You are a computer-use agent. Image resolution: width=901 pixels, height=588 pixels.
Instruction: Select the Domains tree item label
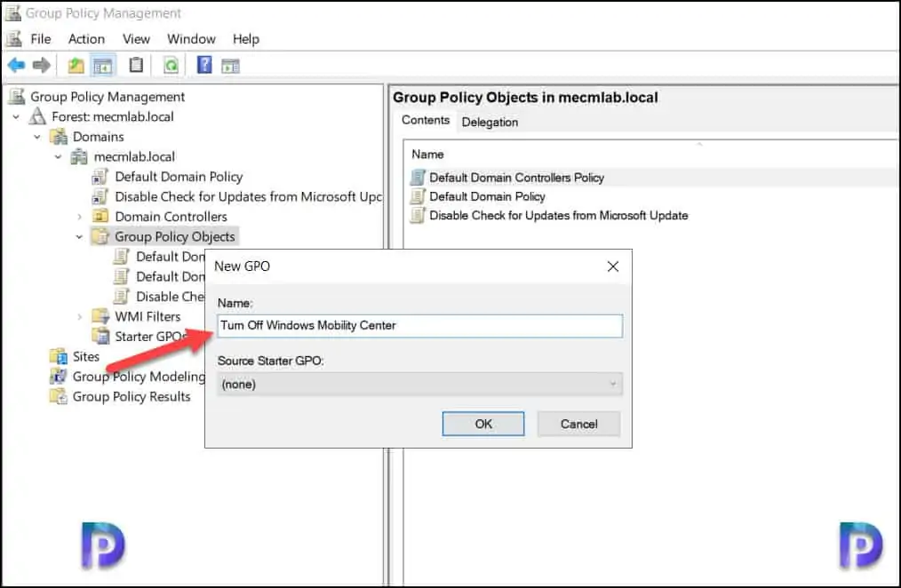point(99,137)
